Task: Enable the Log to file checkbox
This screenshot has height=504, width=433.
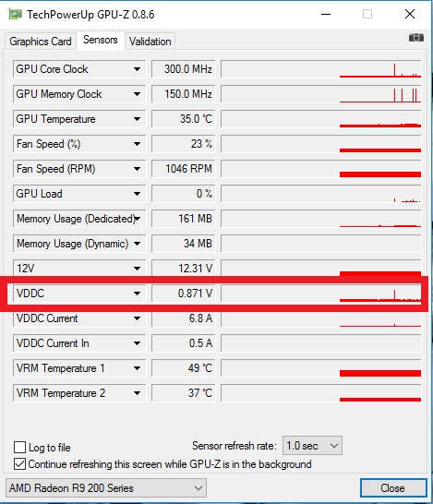Action: (x=19, y=447)
